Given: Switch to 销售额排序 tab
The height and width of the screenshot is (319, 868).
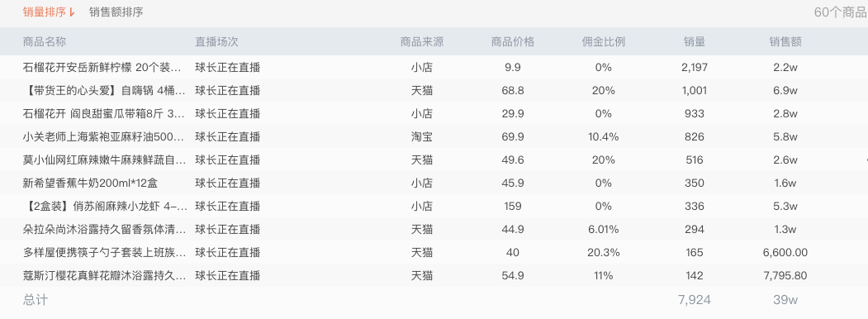Looking at the screenshot, I should (x=116, y=12).
